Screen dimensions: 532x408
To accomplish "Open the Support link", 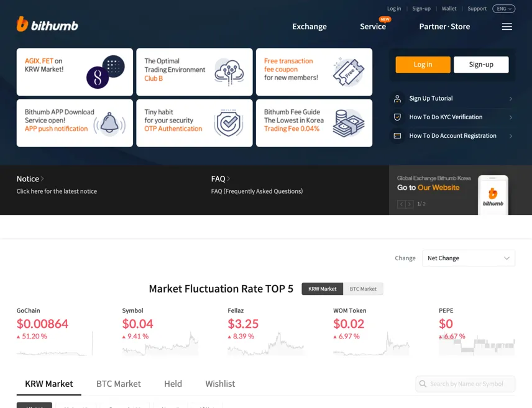I will point(477,9).
